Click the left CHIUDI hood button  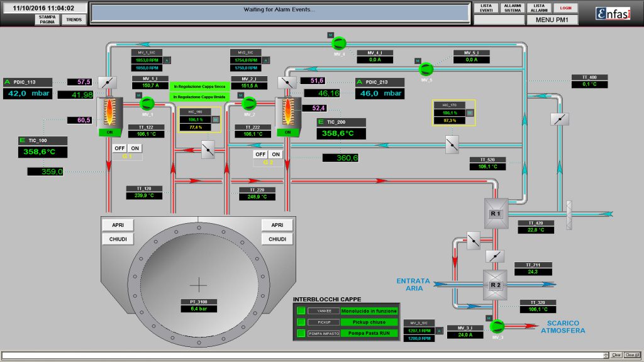pos(118,239)
